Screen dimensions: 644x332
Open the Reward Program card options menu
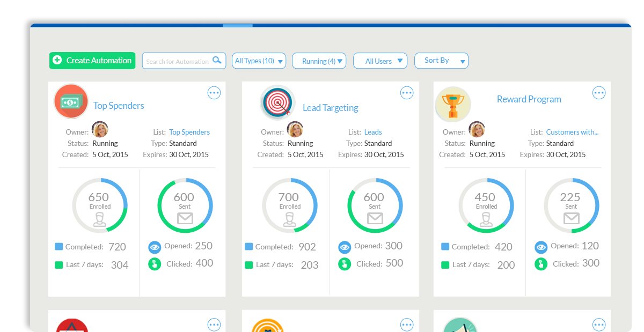click(599, 93)
